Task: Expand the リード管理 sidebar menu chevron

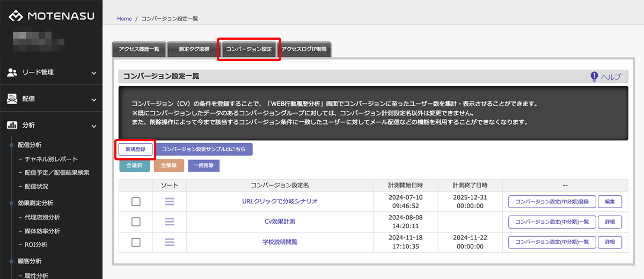Action: (93, 73)
